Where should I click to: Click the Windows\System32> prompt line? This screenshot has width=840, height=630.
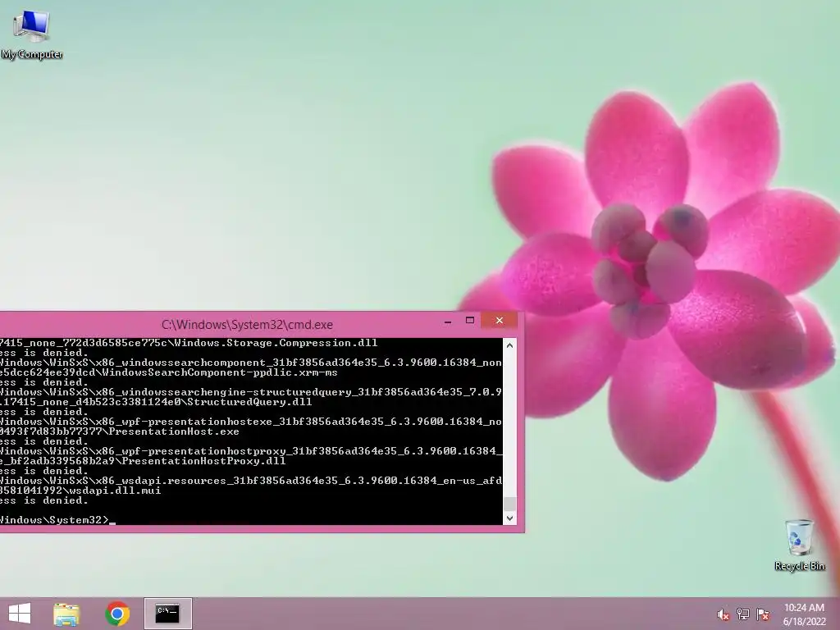pyautogui.click(x=58, y=519)
